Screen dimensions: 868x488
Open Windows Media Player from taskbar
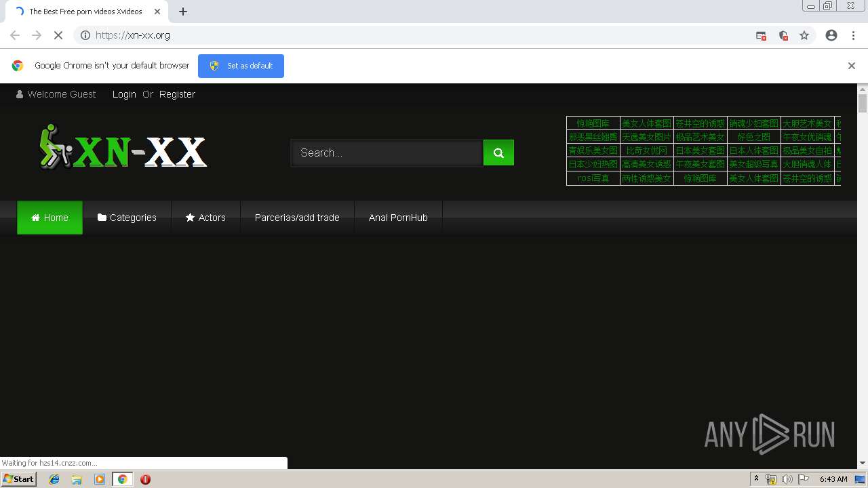tap(100, 479)
